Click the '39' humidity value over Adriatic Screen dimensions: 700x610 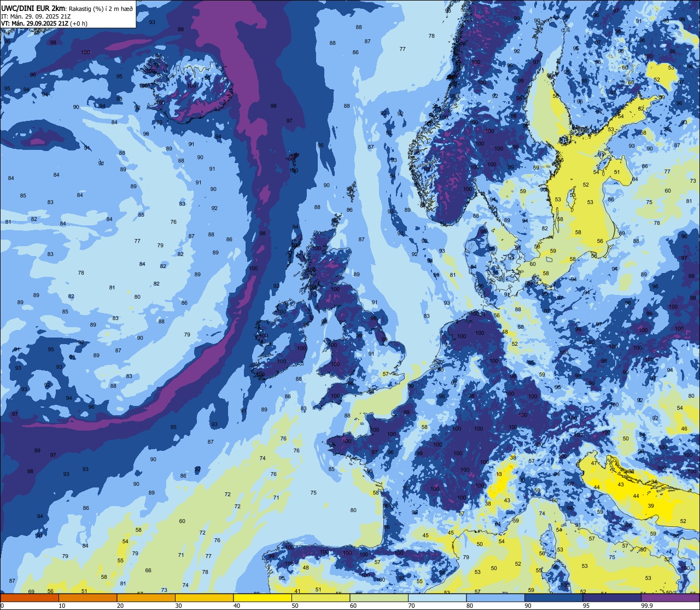[651, 506]
